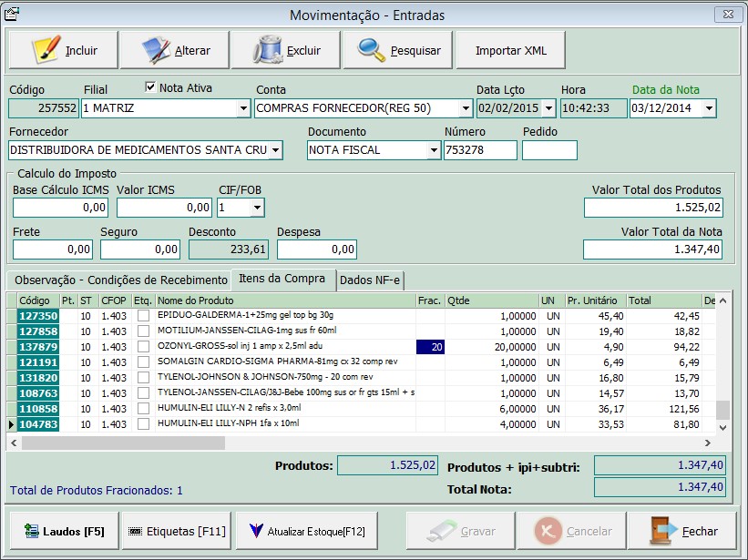This screenshot has height=560, width=748.
Task: Click HUMULIN-ELI LILLY-NPH 1fa x 10ml product name
Action: tap(229, 423)
